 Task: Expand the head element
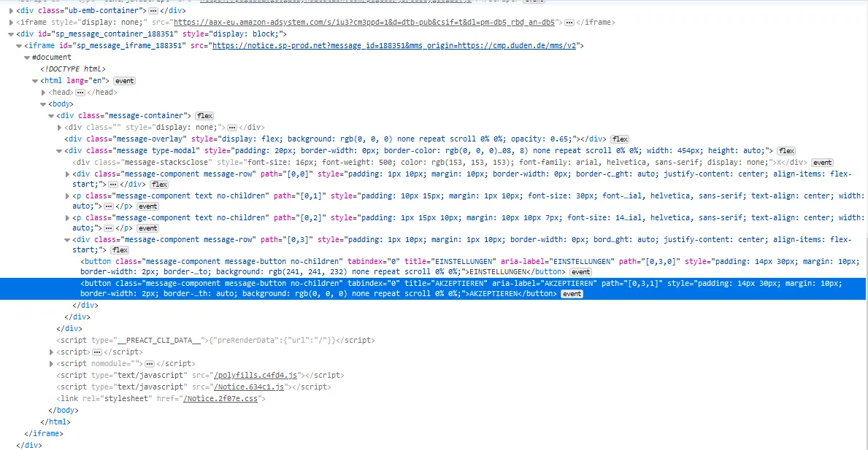43,93
